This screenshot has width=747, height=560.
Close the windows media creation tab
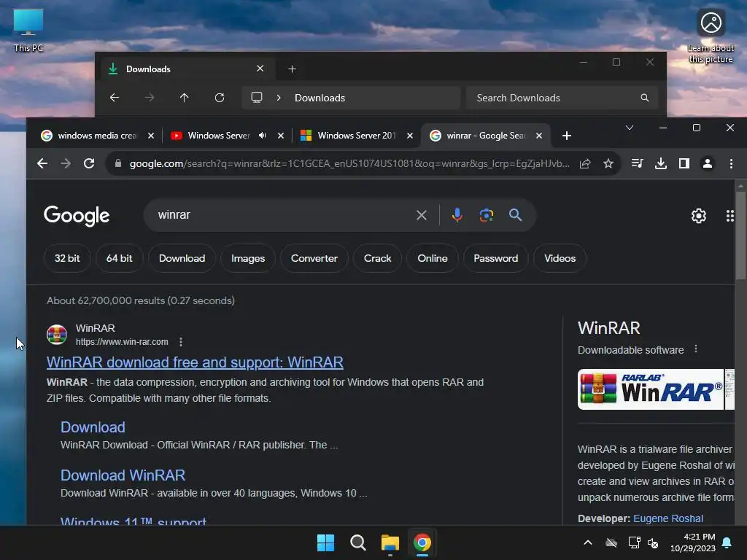(x=150, y=136)
